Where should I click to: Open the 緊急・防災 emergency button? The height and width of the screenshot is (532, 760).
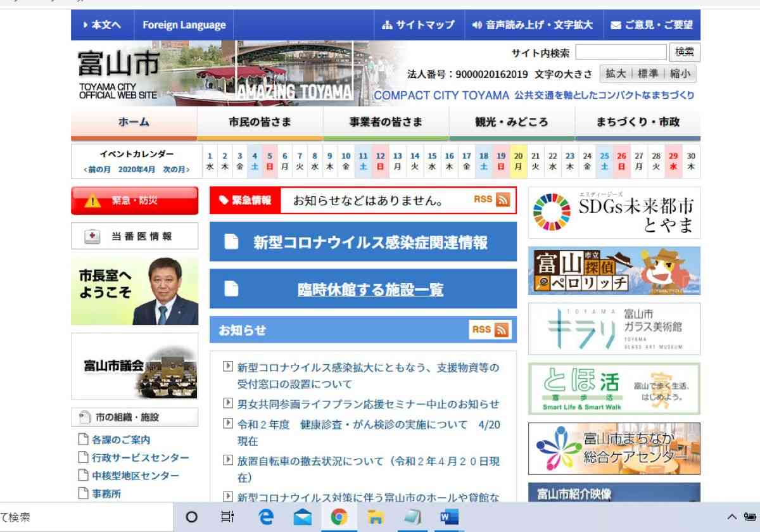tap(134, 201)
